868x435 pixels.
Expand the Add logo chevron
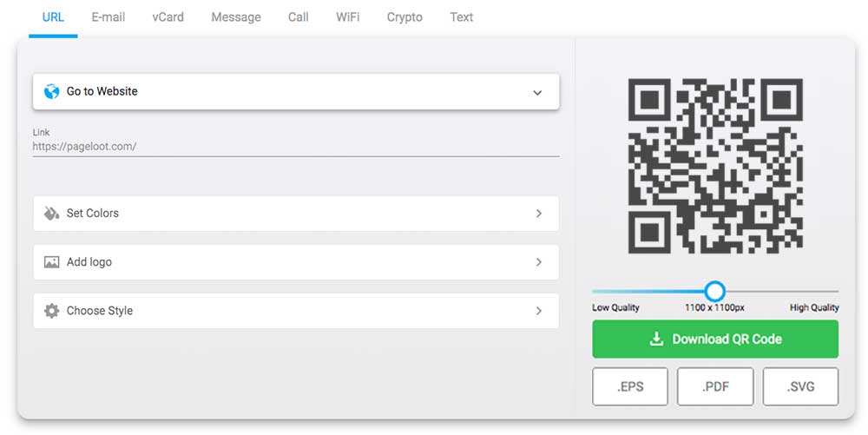[x=539, y=261]
